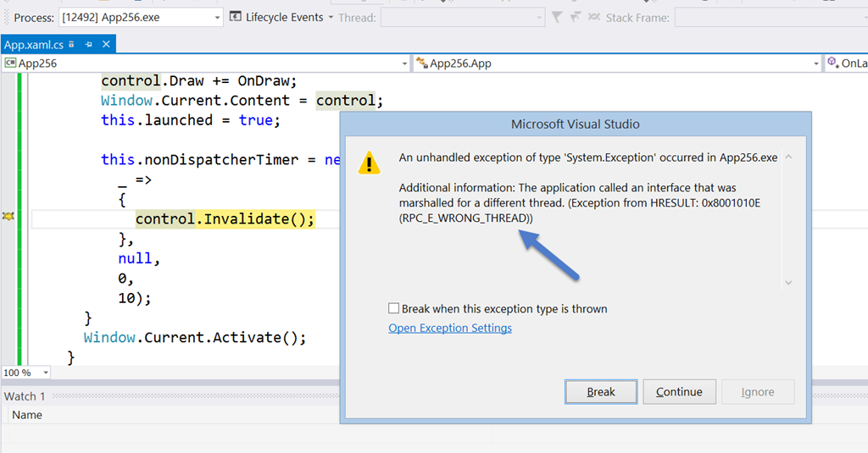Click the this.launched = true code line

(x=191, y=120)
